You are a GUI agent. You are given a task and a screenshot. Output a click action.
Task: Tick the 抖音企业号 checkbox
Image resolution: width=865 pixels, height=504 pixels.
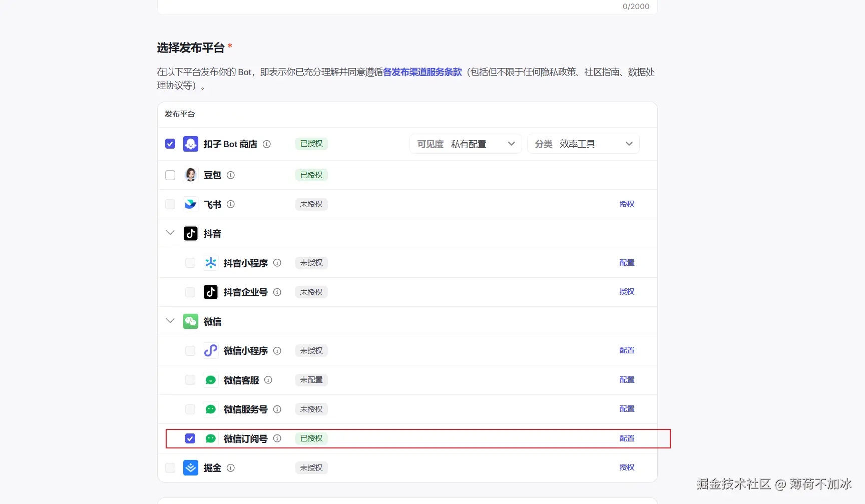point(190,292)
